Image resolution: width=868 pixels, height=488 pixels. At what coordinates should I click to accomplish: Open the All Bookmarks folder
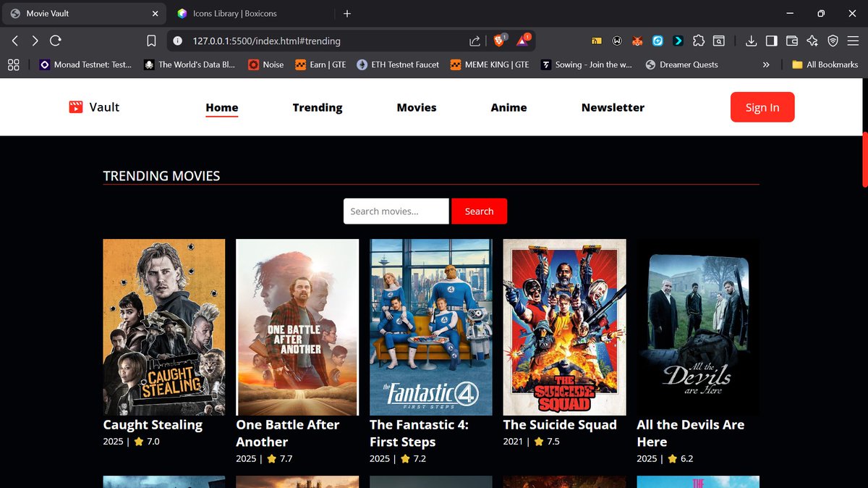coord(825,64)
